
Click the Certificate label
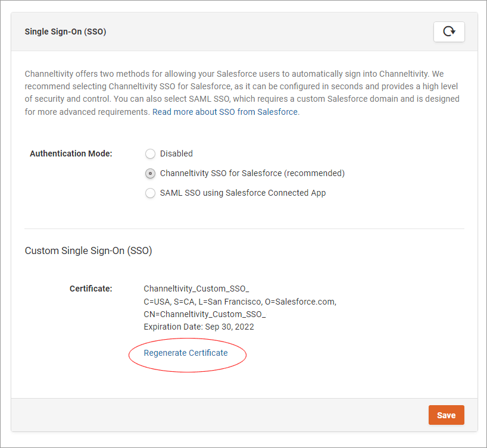tap(90, 289)
